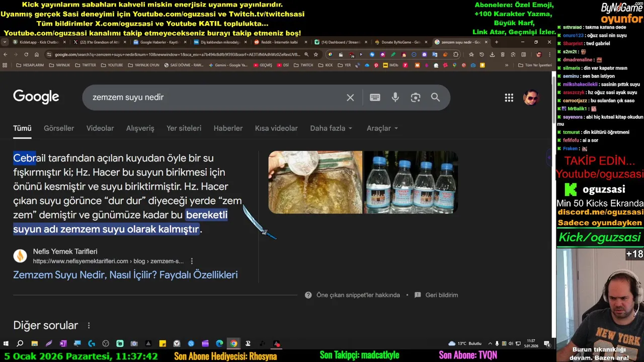Open OneNote from the taskbar
The width and height of the screenshot is (644, 362).
pos(63,344)
